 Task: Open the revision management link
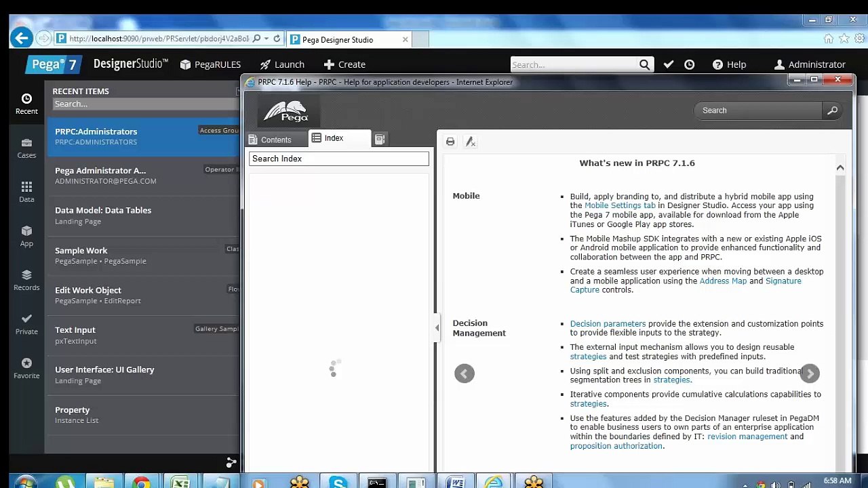[x=747, y=436]
